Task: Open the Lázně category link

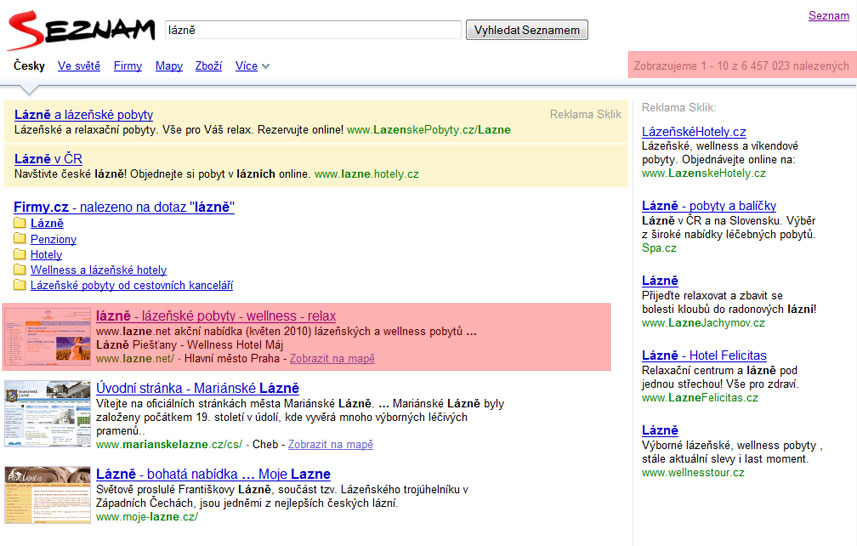Action: (x=47, y=223)
